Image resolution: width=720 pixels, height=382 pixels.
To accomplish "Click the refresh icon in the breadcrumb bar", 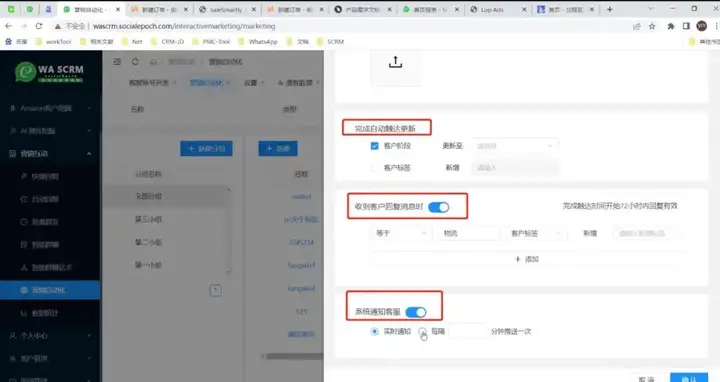I will pyautogui.click(x=135, y=62).
